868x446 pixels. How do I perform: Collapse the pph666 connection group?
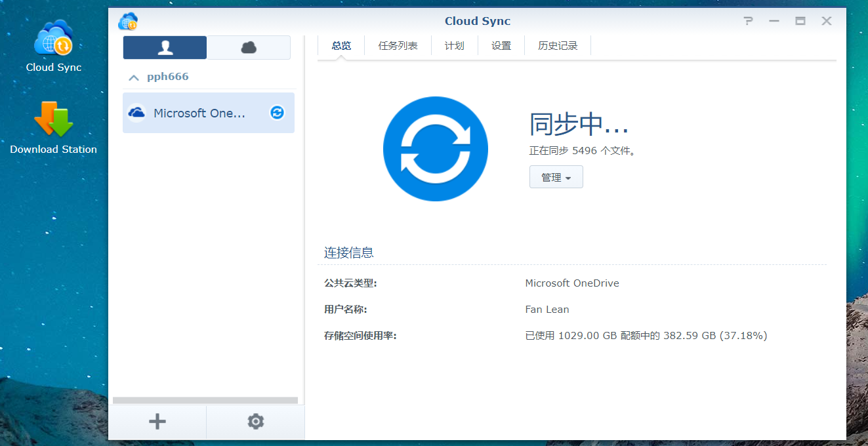click(x=134, y=77)
